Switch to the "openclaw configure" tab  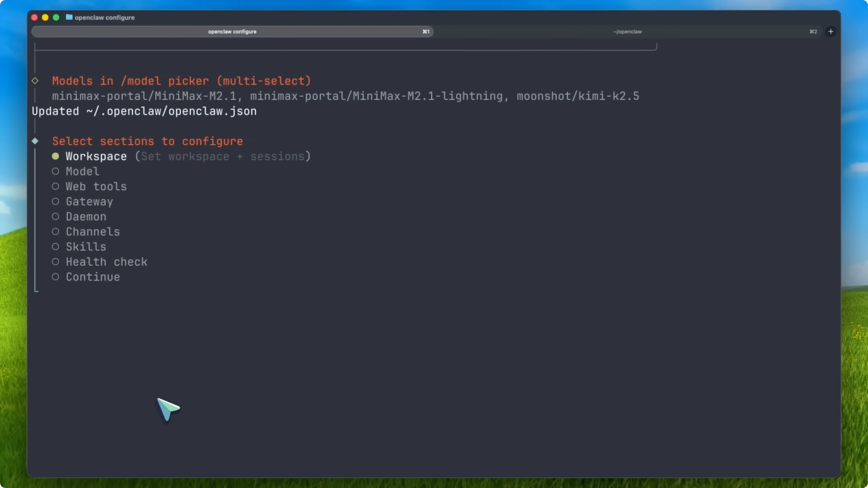coord(232,32)
